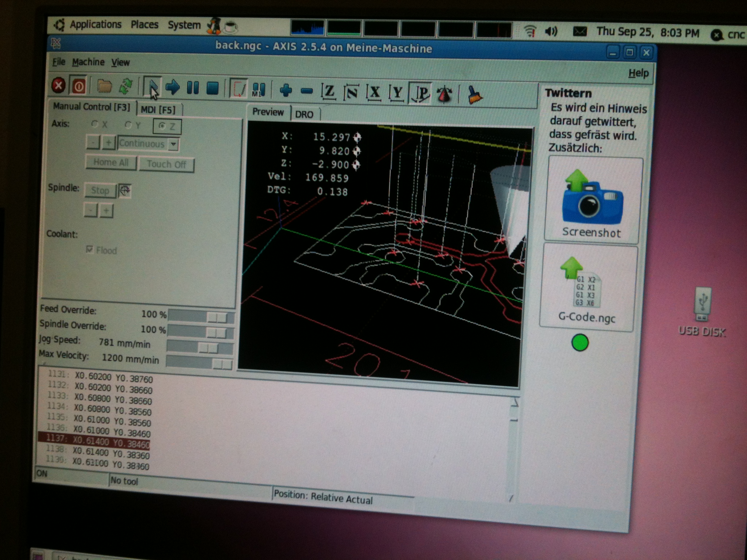747x560 pixels.
Task: Run the program with the play icon
Action: click(x=152, y=87)
